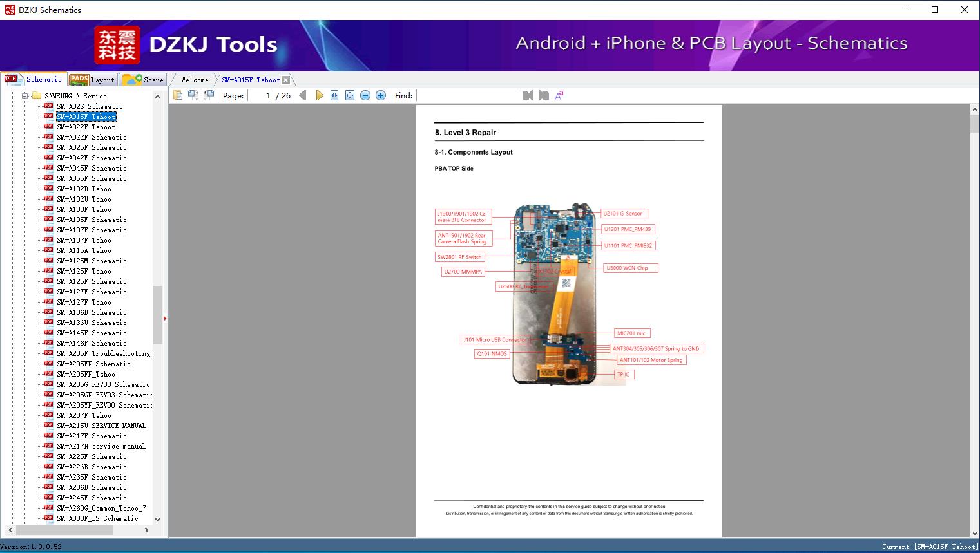Click the tree panel scroll up arrow
The image size is (980, 553).
click(157, 97)
